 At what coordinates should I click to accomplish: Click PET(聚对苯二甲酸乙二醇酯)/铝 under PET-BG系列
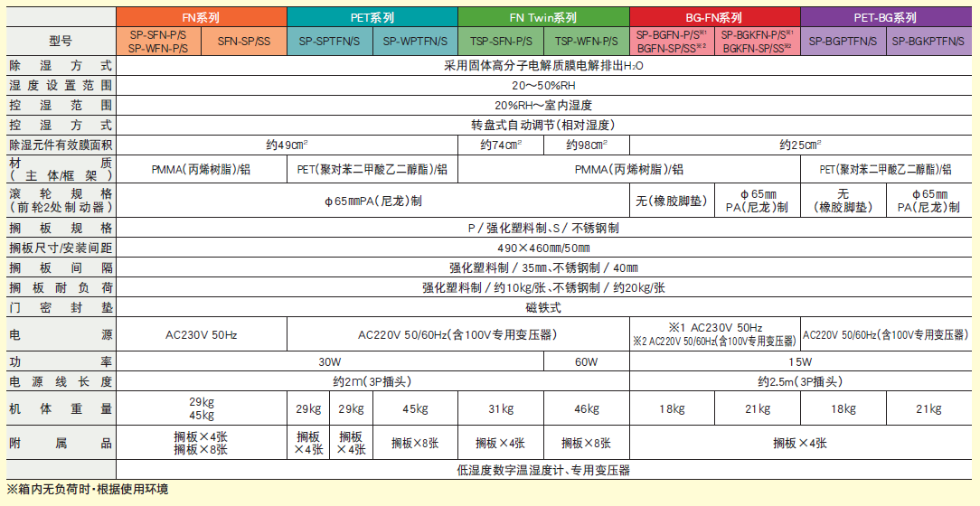coord(886,169)
